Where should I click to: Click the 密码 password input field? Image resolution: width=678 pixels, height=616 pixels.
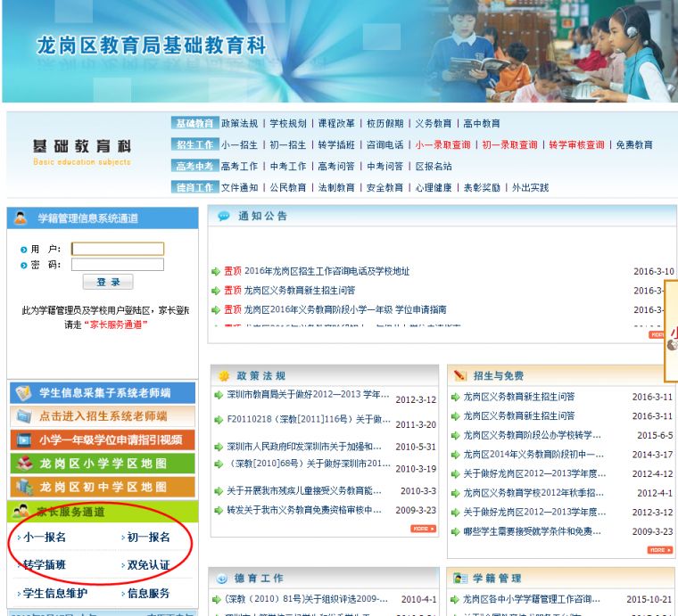click(118, 265)
